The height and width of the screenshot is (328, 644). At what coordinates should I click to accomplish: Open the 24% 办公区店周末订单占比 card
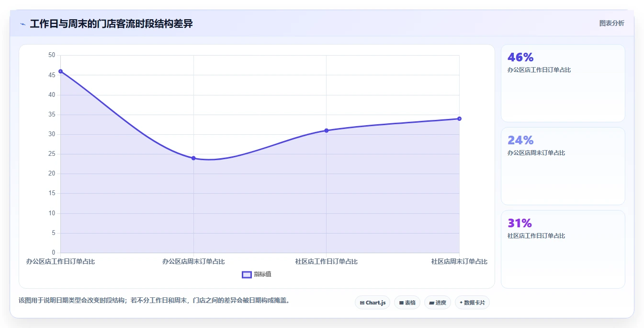coord(563,166)
